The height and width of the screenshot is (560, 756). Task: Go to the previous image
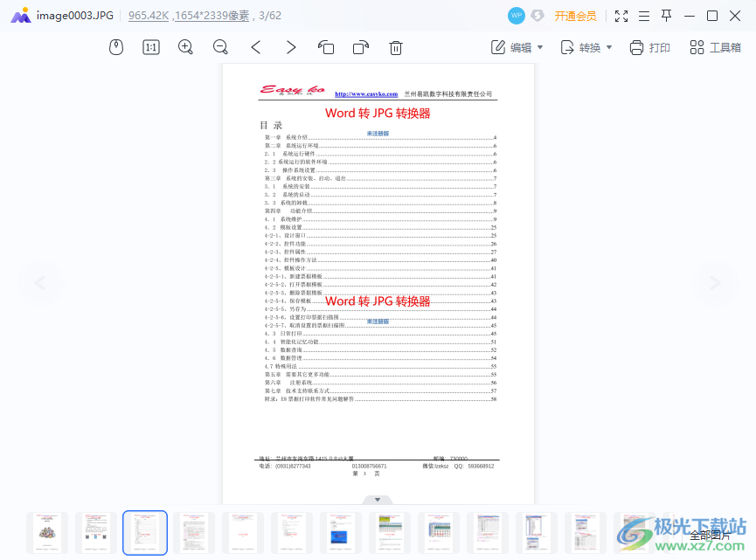click(x=255, y=47)
